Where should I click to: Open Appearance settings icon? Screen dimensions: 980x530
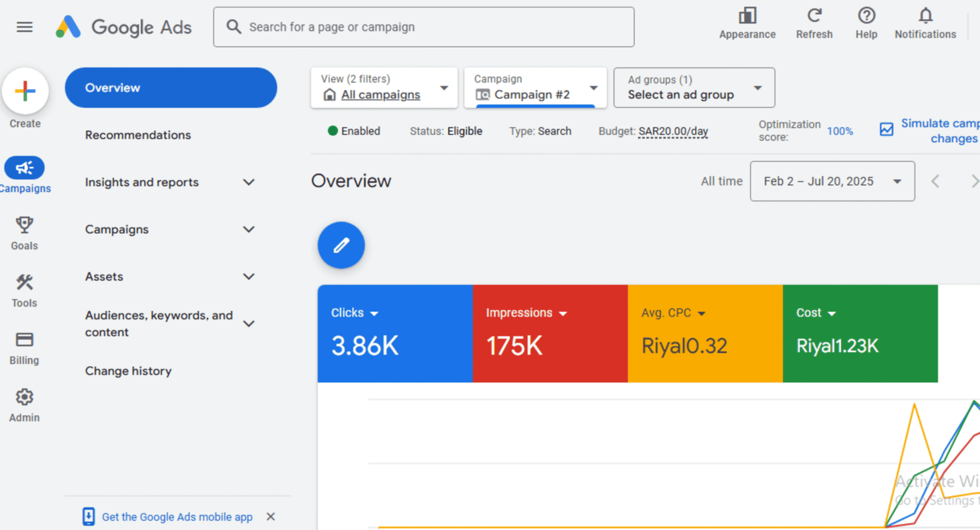coord(747,16)
